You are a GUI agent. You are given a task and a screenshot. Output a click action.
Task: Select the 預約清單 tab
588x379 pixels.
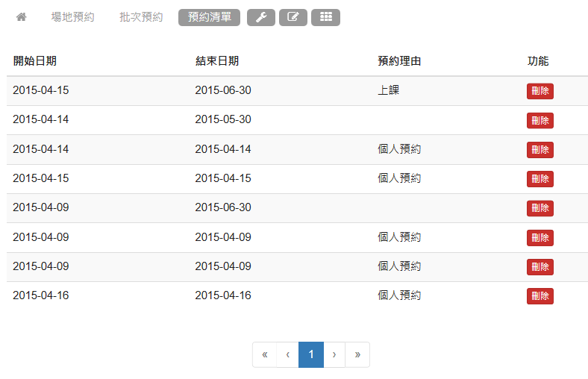click(x=209, y=18)
